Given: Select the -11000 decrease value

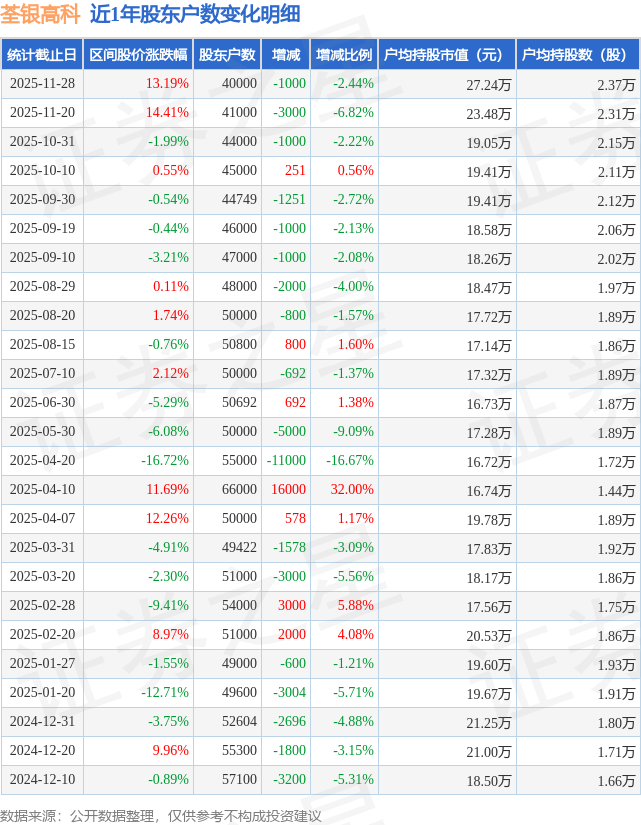Looking at the screenshot, I should pyautogui.click(x=286, y=461).
